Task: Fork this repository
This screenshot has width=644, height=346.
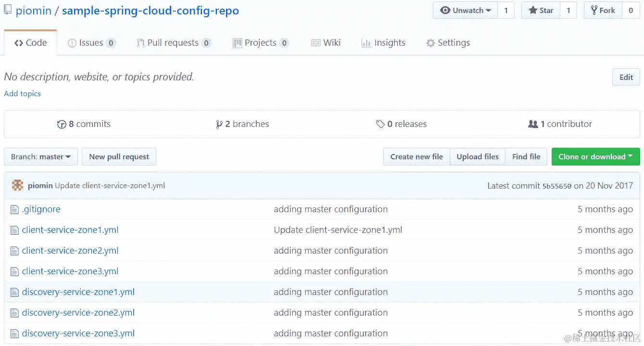Action: pos(603,10)
